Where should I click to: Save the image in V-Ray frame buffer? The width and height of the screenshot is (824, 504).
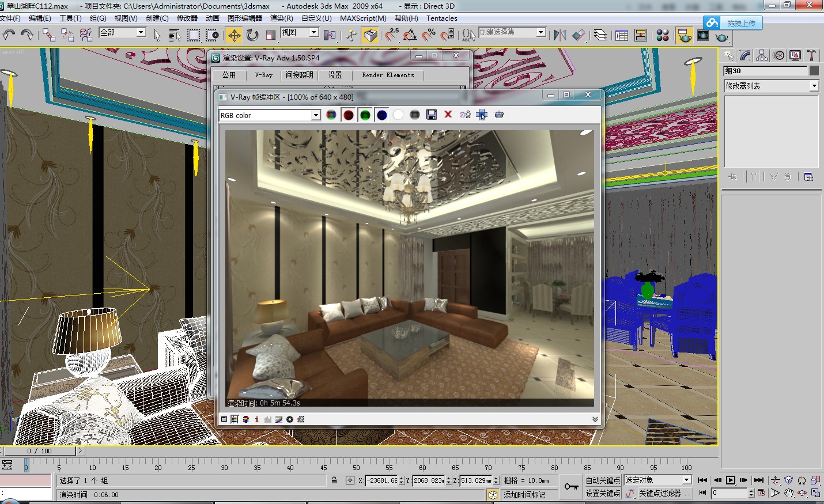(431, 115)
